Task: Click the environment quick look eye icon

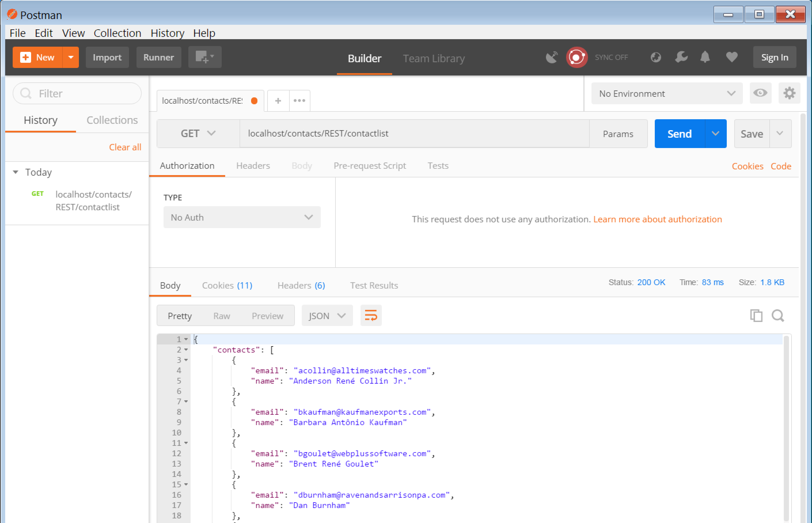Action: (x=760, y=93)
